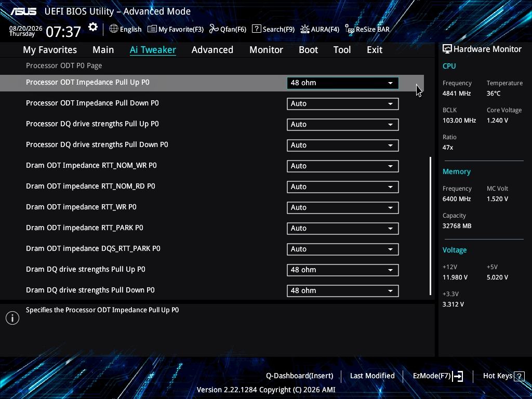
Task: Open Dram ODT RTT_NOM_RD P0 dropdown
Action: [x=343, y=187]
